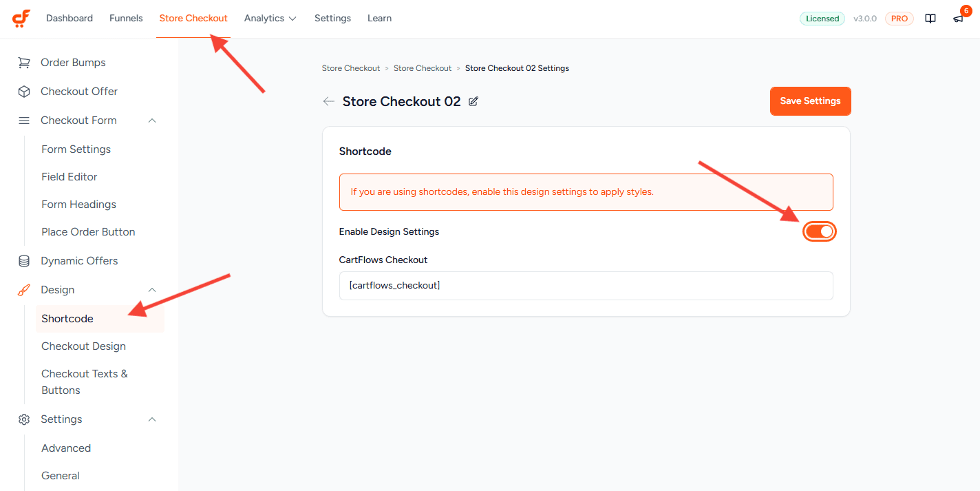The height and width of the screenshot is (491, 980).
Task: Click the first Store Checkout breadcrumb link
Action: pyautogui.click(x=351, y=68)
